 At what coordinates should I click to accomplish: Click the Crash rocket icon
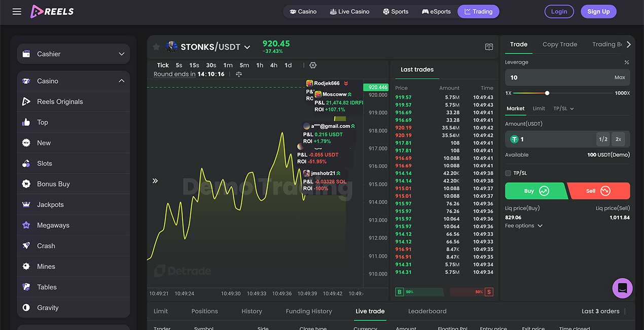click(26, 246)
